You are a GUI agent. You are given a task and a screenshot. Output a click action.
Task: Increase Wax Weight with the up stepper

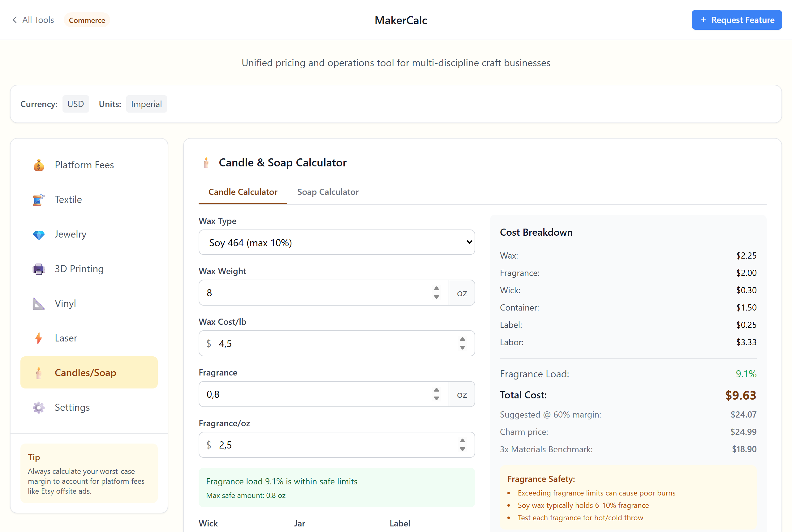pyautogui.click(x=437, y=288)
